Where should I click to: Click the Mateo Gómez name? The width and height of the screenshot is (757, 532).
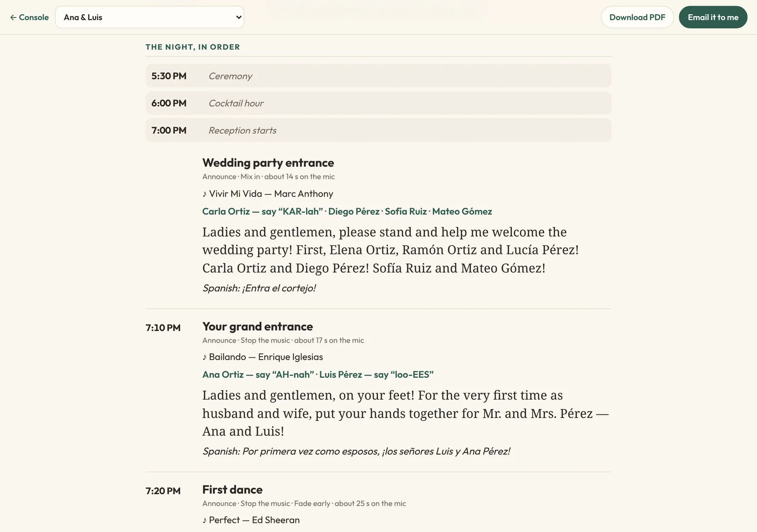462,211
